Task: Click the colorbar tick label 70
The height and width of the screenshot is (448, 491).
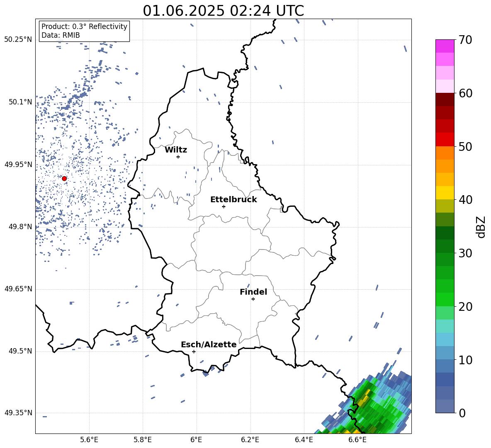Action: [x=465, y=40]
